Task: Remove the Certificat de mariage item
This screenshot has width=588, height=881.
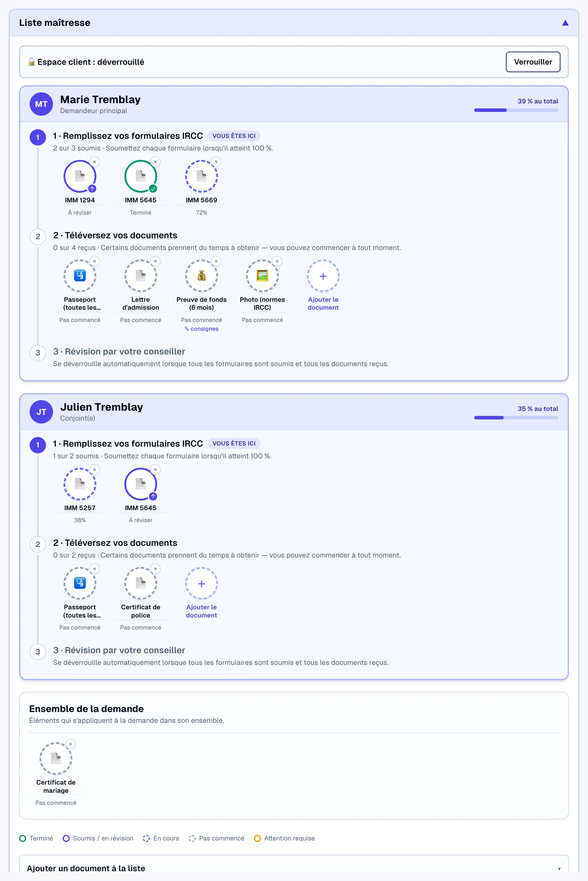Action: tap(71, 744)
